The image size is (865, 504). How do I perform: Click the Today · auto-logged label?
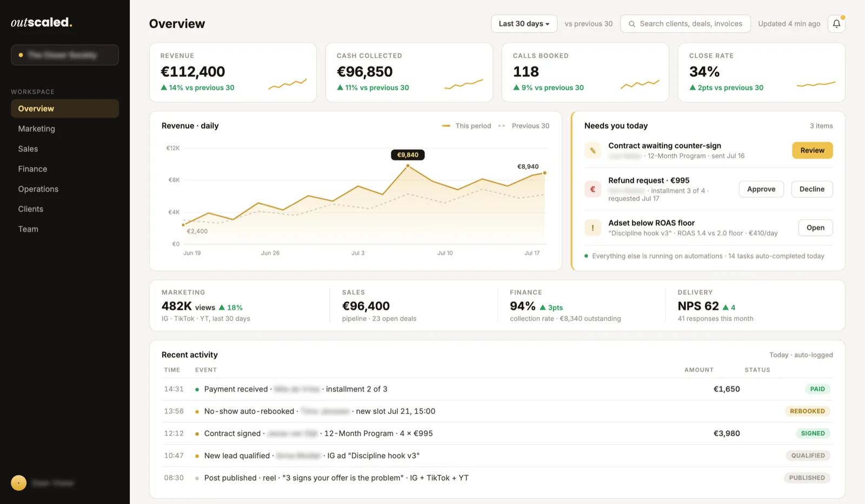click(x=801, y=355)
